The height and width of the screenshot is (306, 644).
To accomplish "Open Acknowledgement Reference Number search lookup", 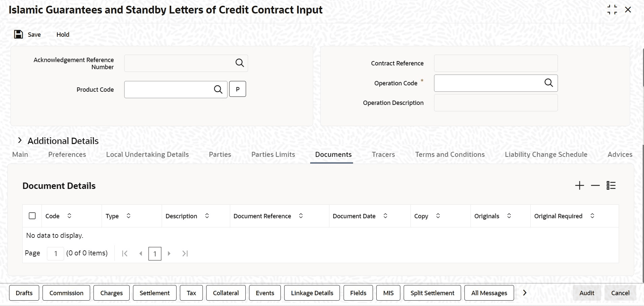I will click(240, 63).
